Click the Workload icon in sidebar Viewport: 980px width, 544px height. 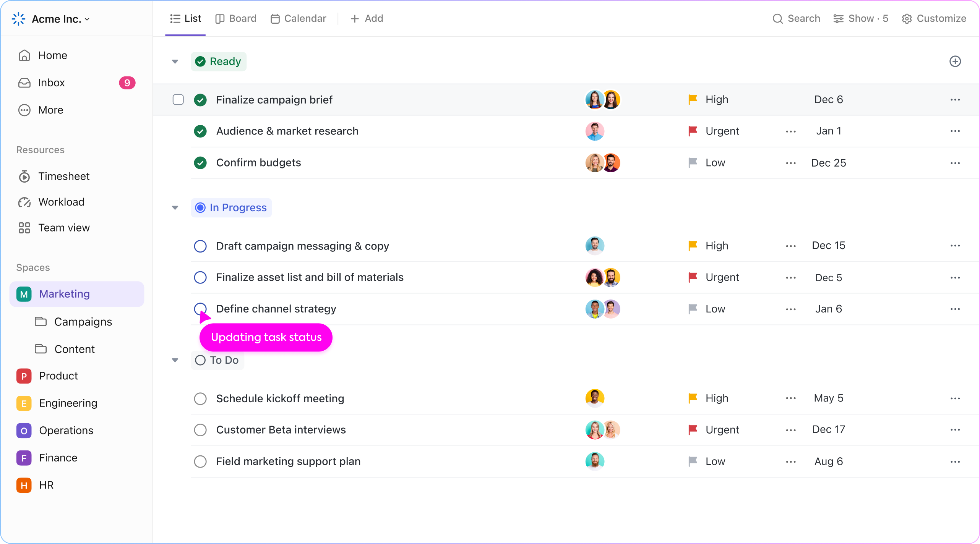(25, 202)
